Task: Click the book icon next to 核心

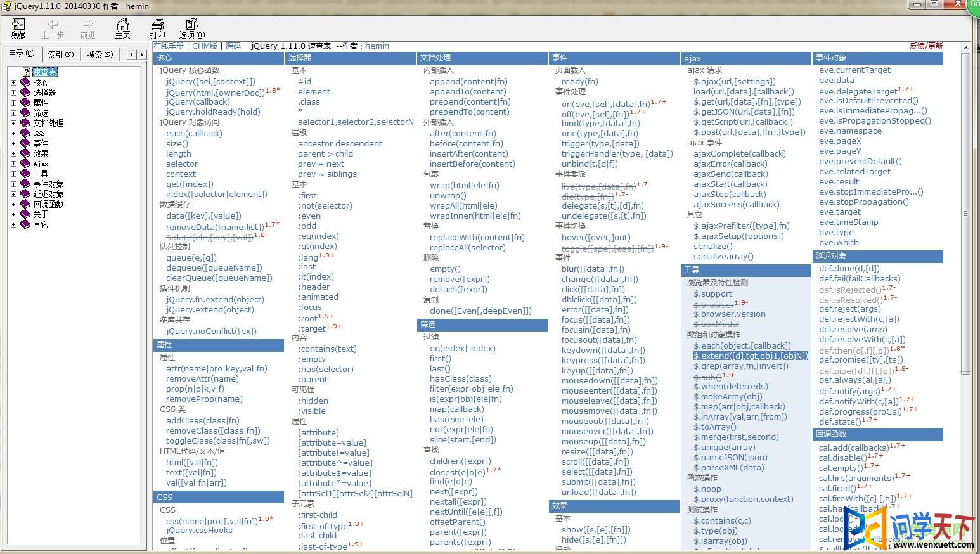Action: [25, 82]
